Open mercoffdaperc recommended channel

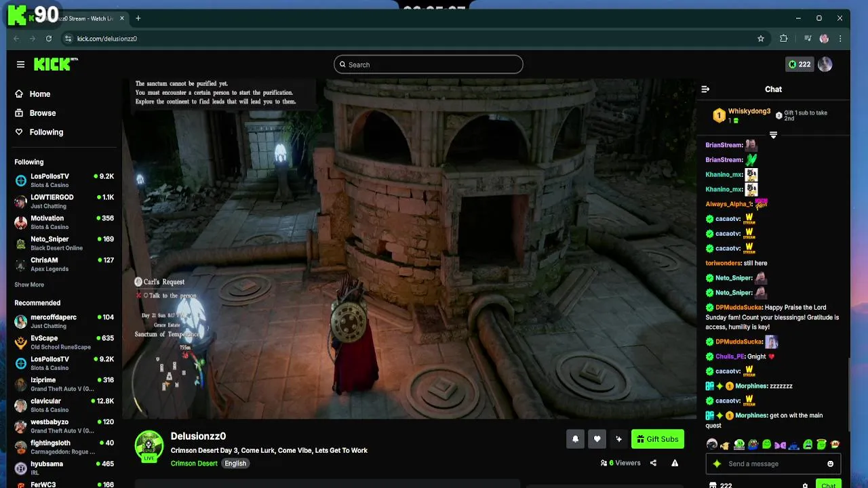tap(64, 321)
